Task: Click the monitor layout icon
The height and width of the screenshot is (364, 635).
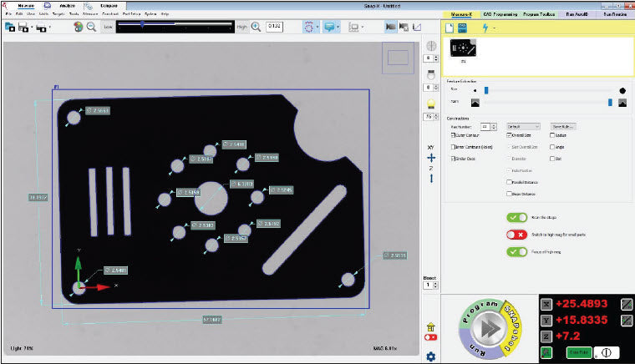Action: click(353, 27)
